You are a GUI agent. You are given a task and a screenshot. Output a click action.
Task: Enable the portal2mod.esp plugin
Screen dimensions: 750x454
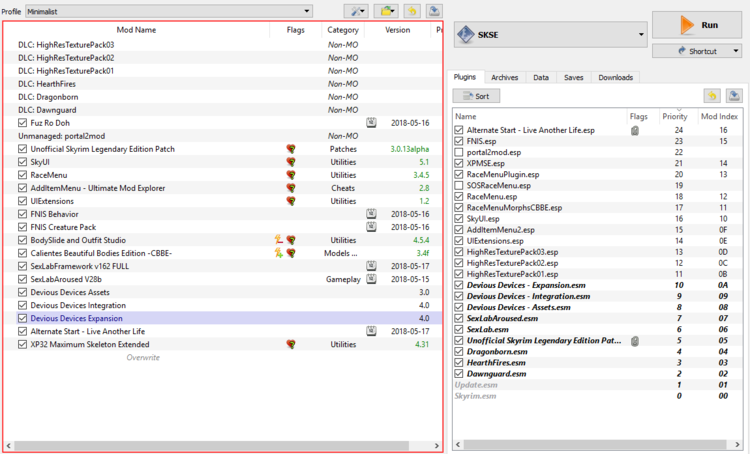pos(459,152)
